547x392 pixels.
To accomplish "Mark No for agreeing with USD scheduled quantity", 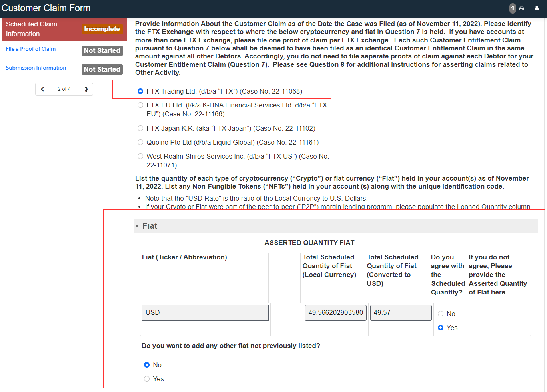I will click(441, 314).
